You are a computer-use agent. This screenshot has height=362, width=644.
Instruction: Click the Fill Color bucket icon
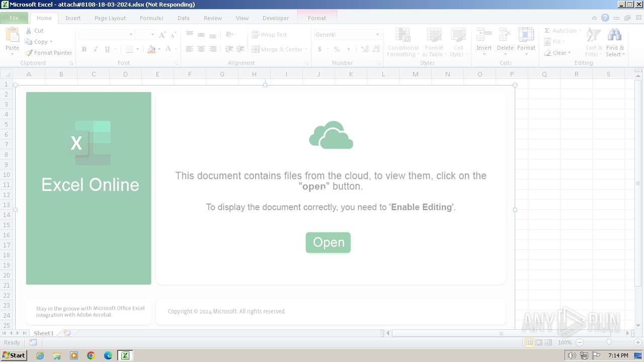(151, 49)
